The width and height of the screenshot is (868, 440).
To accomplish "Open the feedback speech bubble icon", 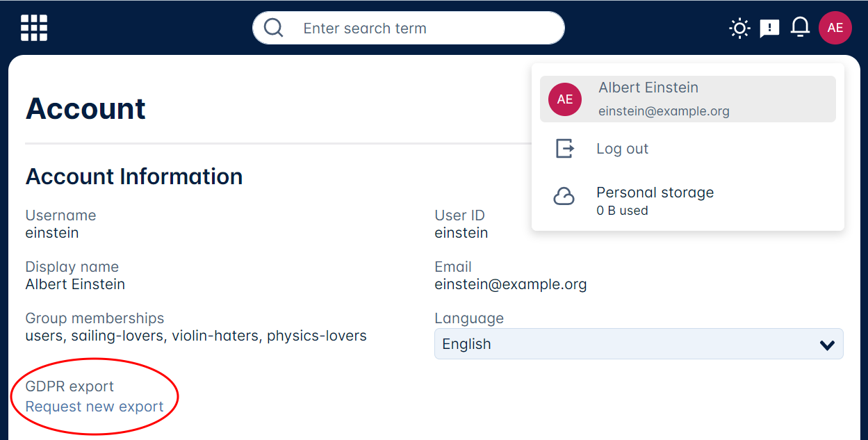I will 769,27.
